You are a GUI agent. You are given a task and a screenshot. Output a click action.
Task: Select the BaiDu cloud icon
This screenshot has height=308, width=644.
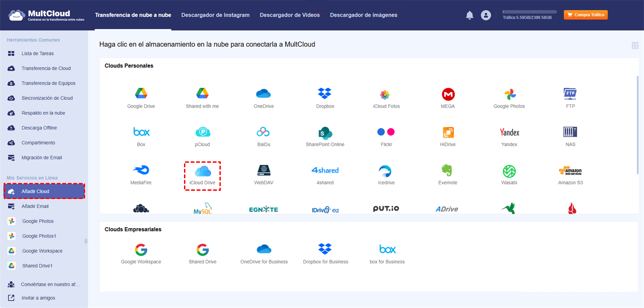point(264,132)
